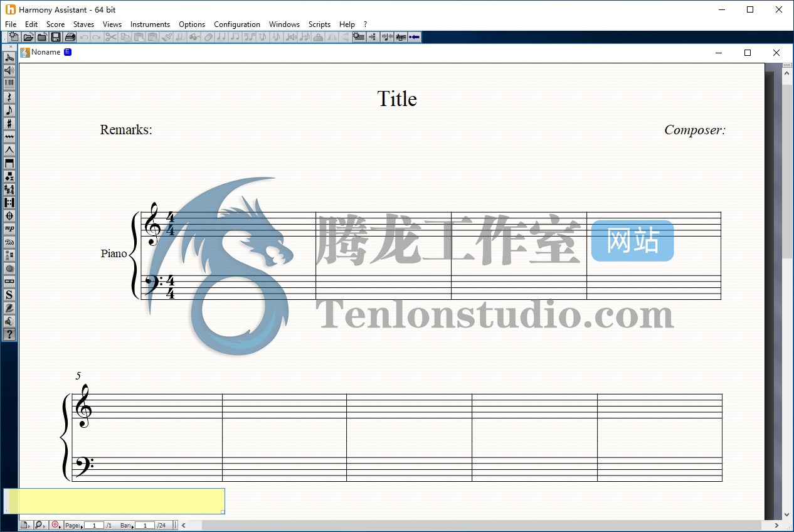Click the blue E badge beside Noname
This screenshot has height=532, width=794.
point(68,52)
